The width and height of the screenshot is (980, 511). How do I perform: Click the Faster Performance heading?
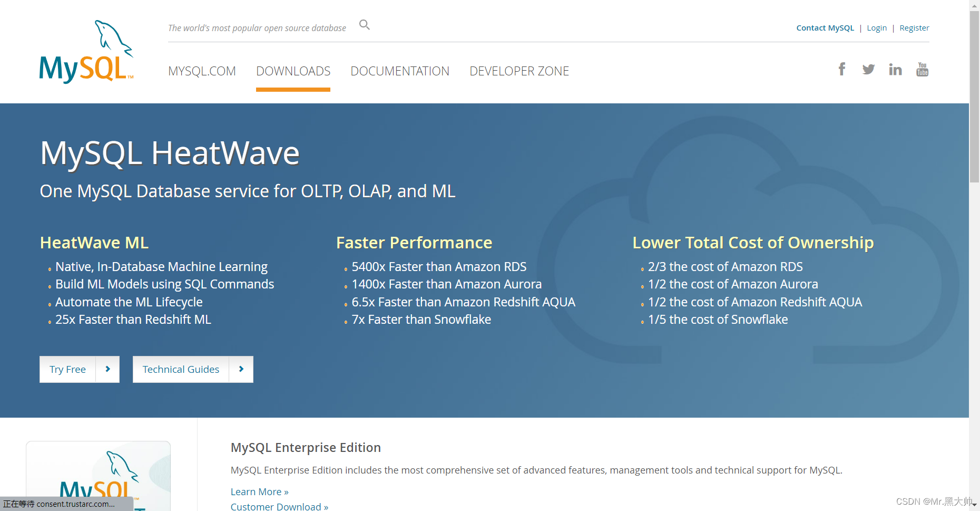(x=414, y=243)
